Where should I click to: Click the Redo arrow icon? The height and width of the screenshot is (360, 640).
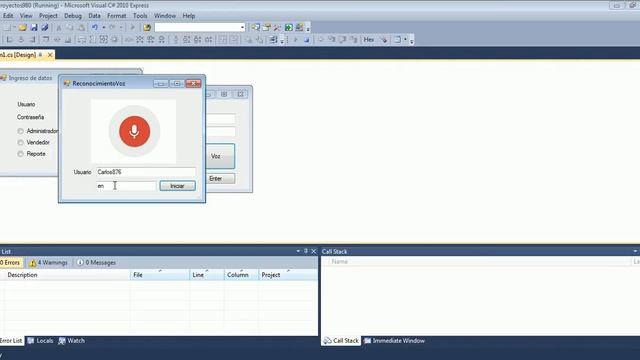pos(112,27)
